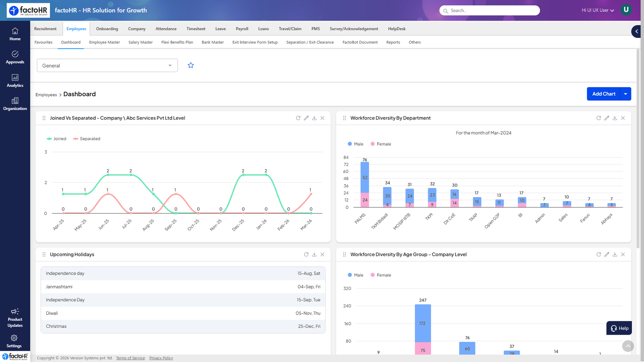644x362 pixels.
Task: Open the Hi UI UX User menu
Action: (598, 10)
